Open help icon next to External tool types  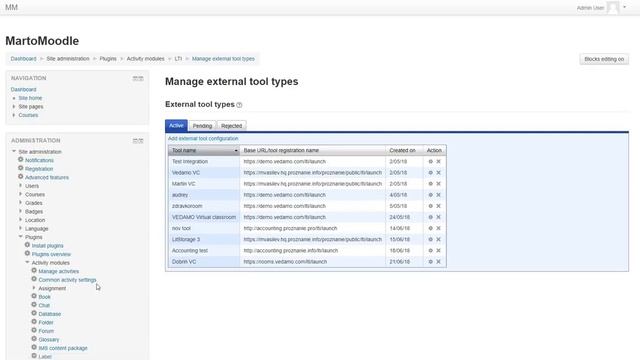pyautogui.click(x=239, y=105)
